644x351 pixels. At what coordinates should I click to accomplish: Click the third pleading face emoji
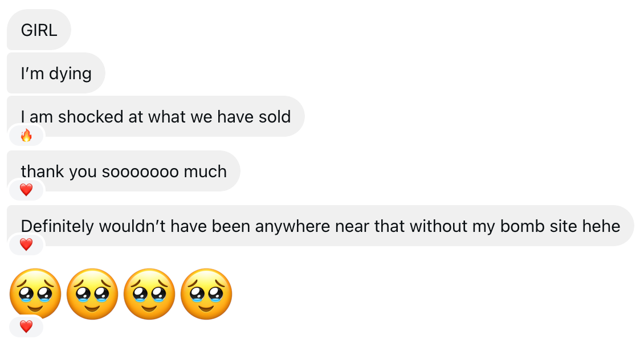click(x=149, y=293)
